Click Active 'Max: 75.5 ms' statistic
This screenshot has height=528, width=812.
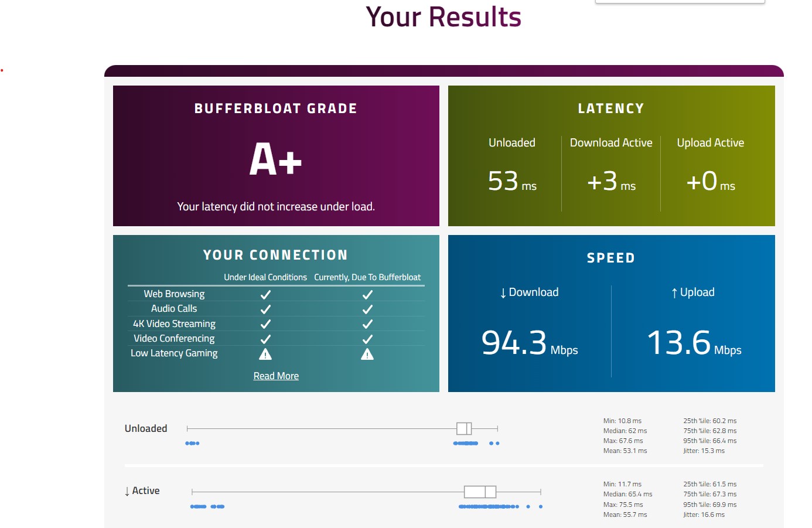pos(623,505)
